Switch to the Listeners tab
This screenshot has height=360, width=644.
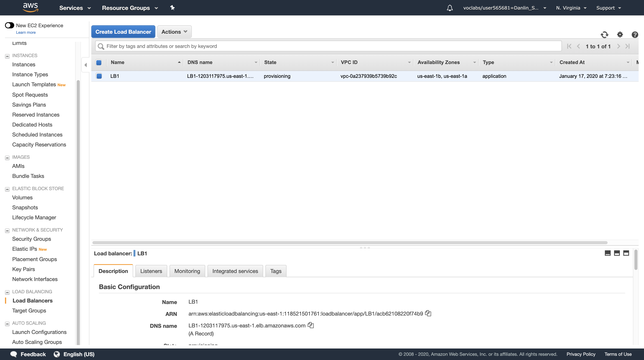pyautogui.click(x=151, y=271)
